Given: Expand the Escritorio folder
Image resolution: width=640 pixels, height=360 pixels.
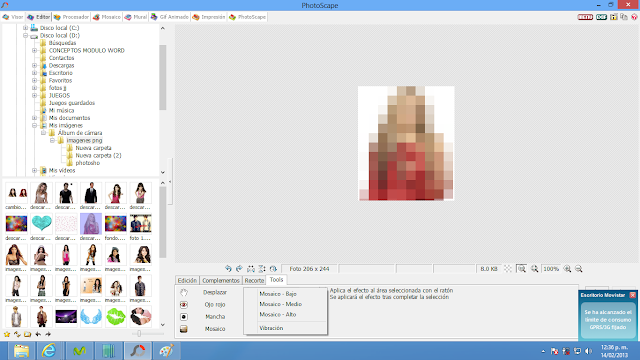Looking at the screenshot, I should [x=34, y=73].
